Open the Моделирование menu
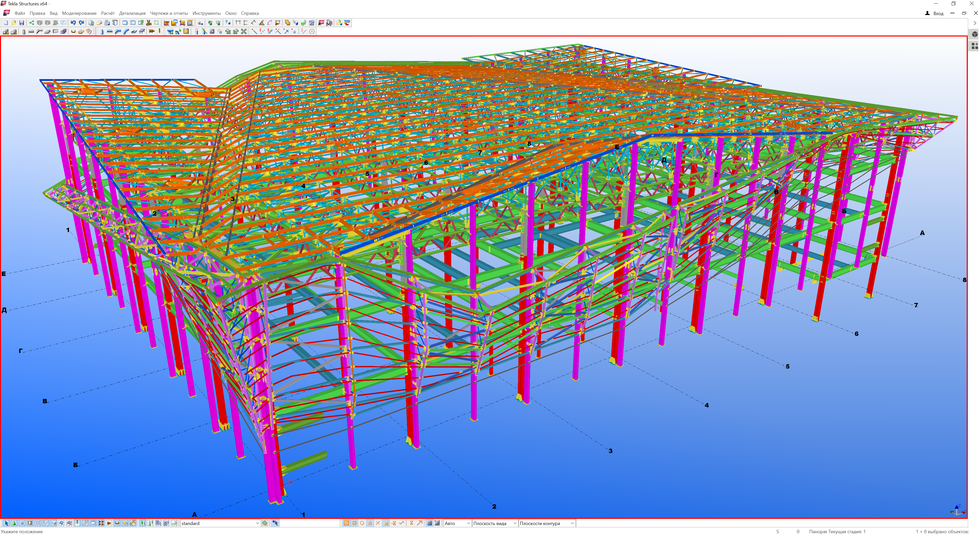The width and height of the screenshot is (980, 536). click(79, 13)
